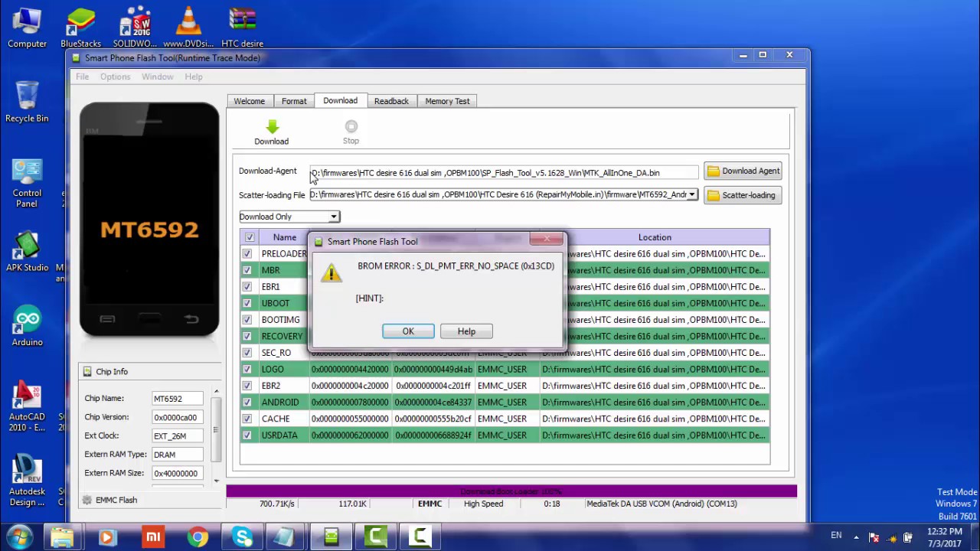
Task: Click the Download-Agent file path field
Action: coord(504,172)
